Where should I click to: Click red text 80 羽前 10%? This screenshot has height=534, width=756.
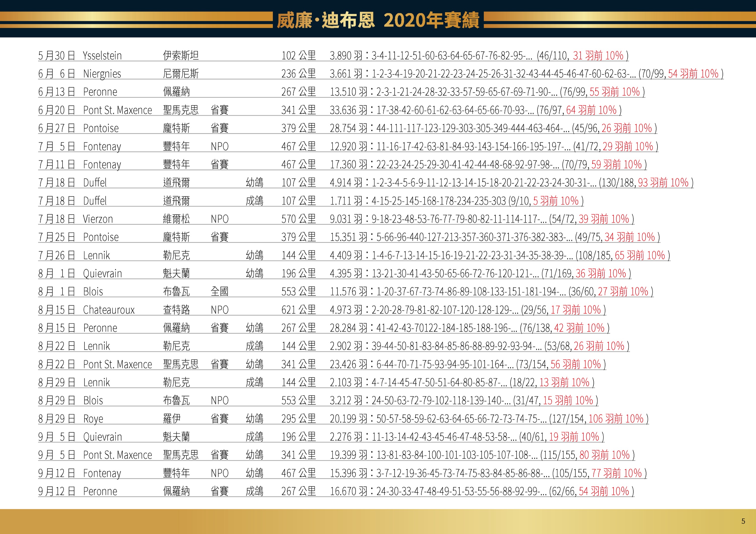(605, 455)
